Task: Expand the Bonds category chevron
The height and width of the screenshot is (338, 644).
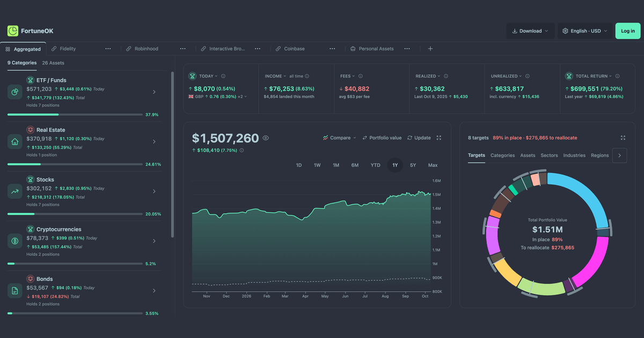Action: point(154,291)
